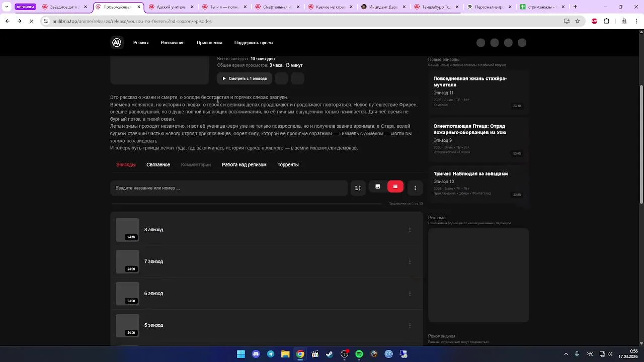Image resolution: width=644 pixels, height=362 pixels.
Task: Open the Приложения page
Action: [x=209, y=43]
